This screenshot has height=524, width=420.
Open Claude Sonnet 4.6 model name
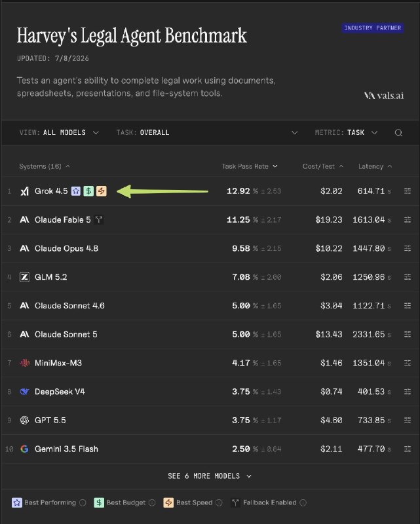69,305
